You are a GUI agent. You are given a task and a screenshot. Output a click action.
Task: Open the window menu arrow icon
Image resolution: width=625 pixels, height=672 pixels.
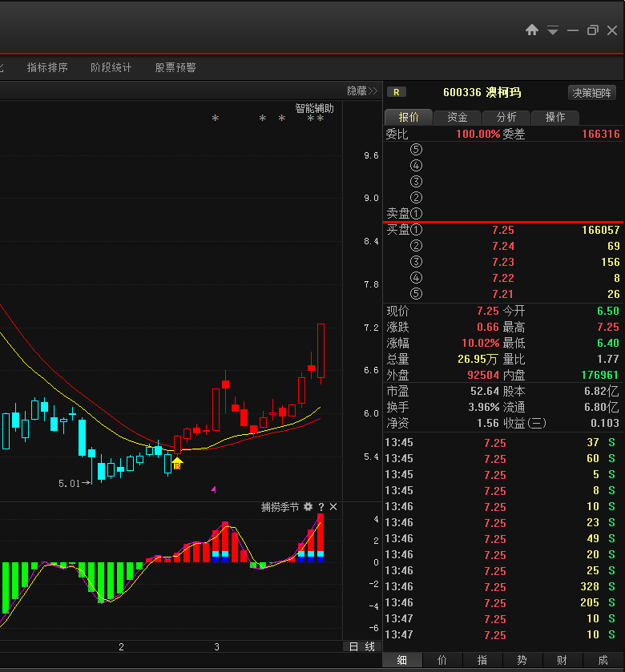553,30
